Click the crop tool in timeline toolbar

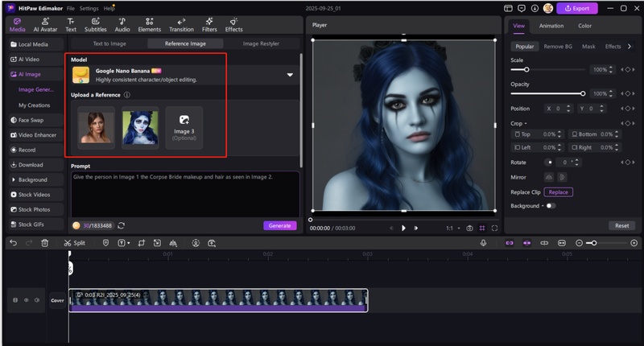coord(142,243)
